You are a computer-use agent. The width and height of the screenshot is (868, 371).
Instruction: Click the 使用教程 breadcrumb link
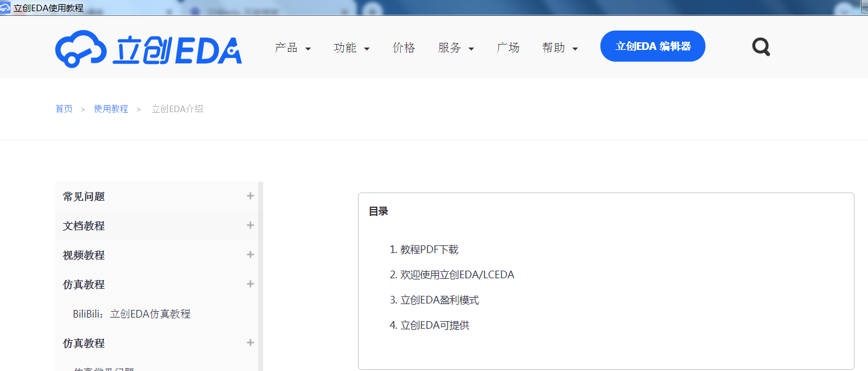click(111, 109)
